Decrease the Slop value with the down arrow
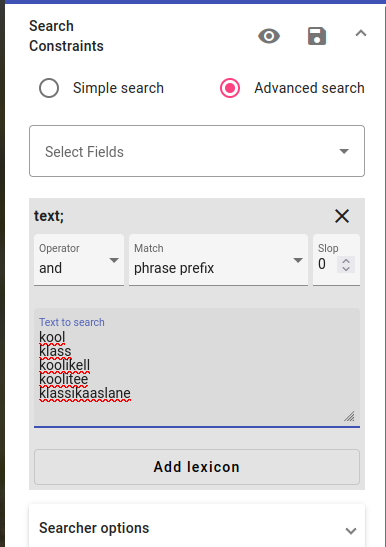This screenshot has height=547, width=386. pos(346,269)
